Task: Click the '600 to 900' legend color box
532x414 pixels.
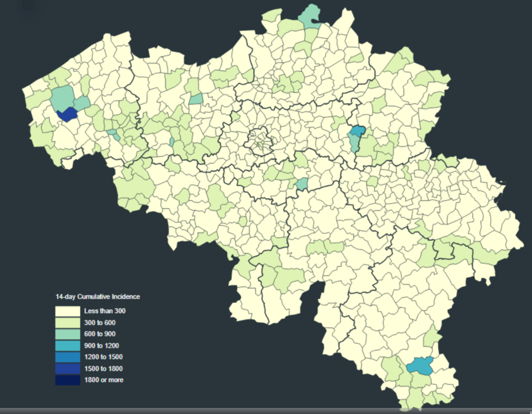Action: (x=67, y=334)
